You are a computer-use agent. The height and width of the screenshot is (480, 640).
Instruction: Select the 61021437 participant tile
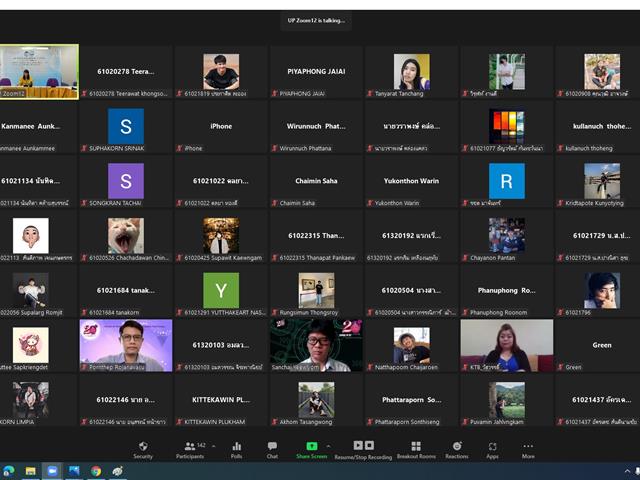597,400
